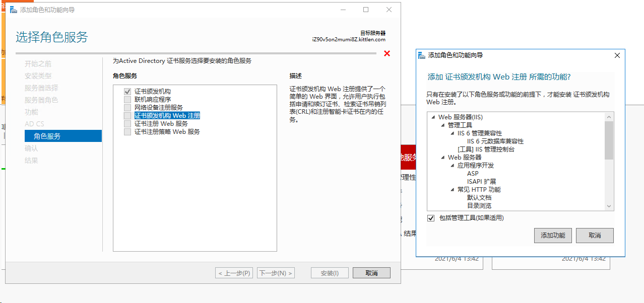Viewport: 644px width, 303px height.
Task: Cancel the required features dialog
Action: click(x=595, y=235)
